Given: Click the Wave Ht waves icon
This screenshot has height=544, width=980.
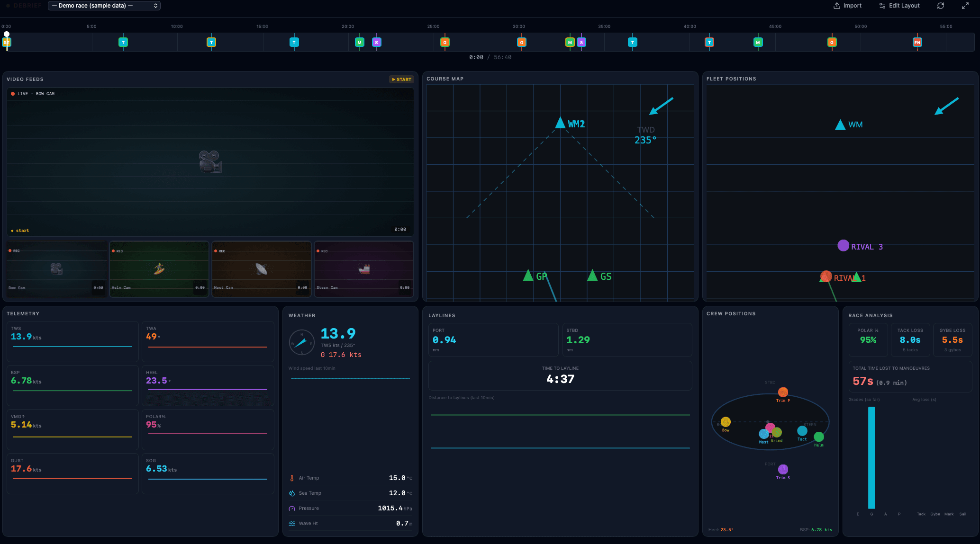Looking at the screenshot, I should (x=291, y=523).
